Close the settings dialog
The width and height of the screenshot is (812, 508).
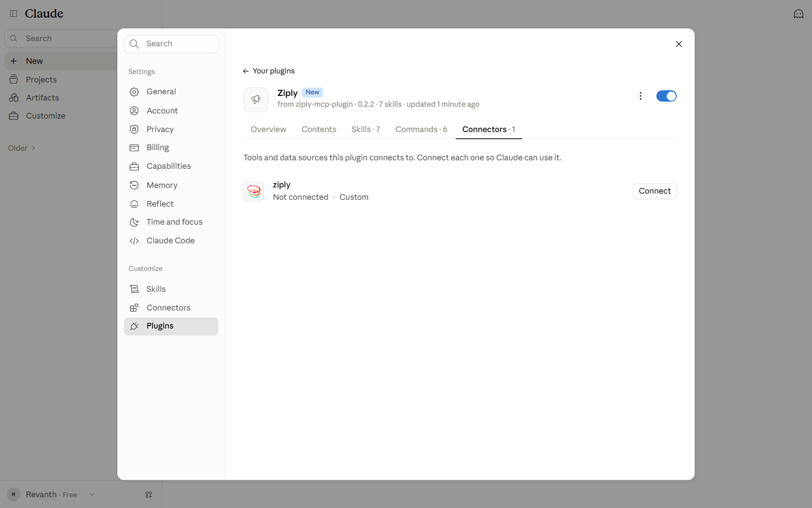(x=679, y=44)
